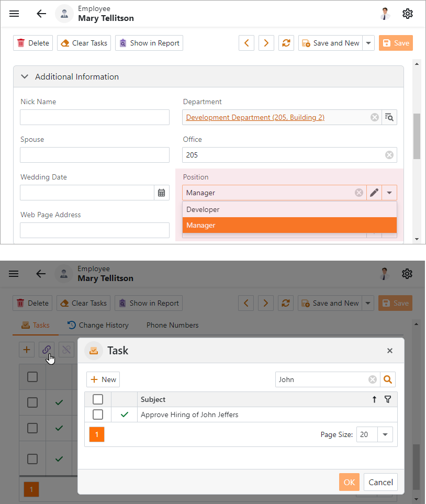426x504 pixels.
Task: Open Wedding Date calendar picker
Action: click(x=161, y=193)
